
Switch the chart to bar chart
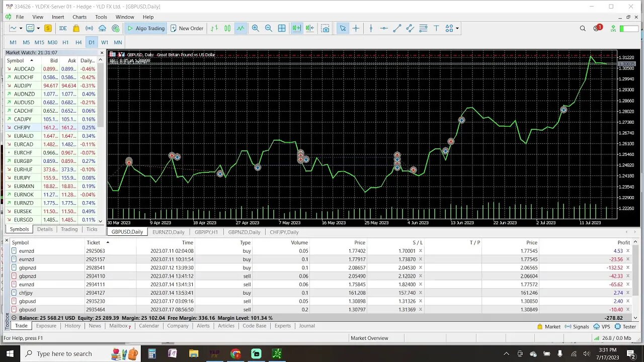point(214,29)
